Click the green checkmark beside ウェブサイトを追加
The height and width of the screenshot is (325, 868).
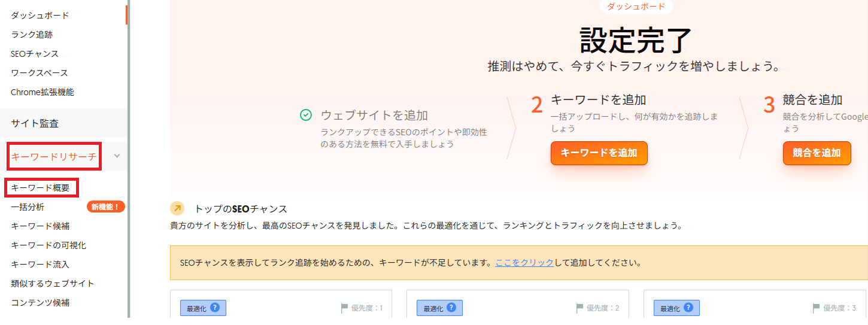pos(306,115)
